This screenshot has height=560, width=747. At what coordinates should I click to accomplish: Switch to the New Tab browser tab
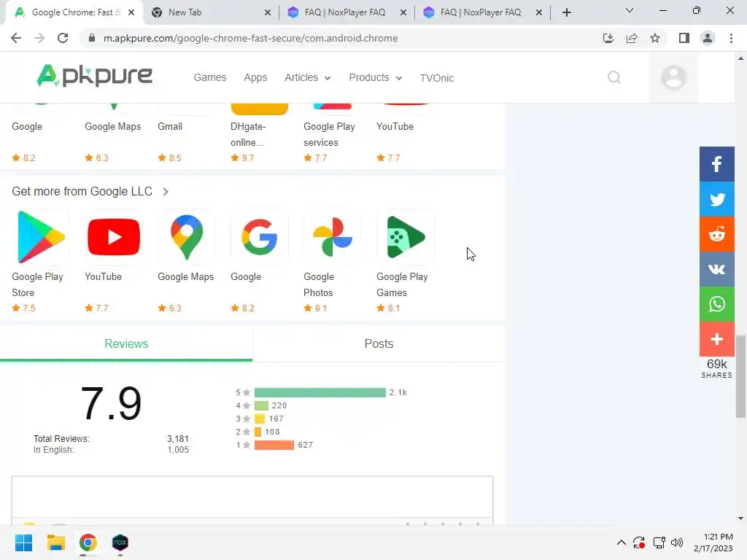click(x=210, y=12)
